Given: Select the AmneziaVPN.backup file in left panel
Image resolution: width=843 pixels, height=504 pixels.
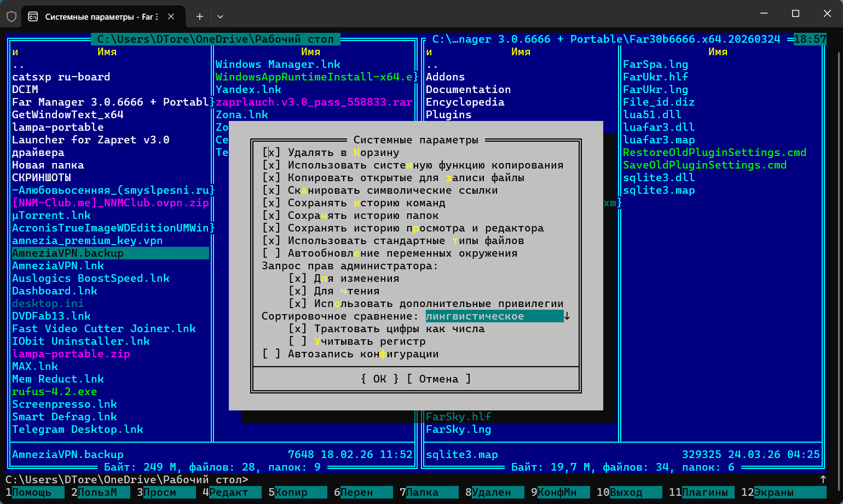Looking at the screenshot, I should tap(68, 253).
